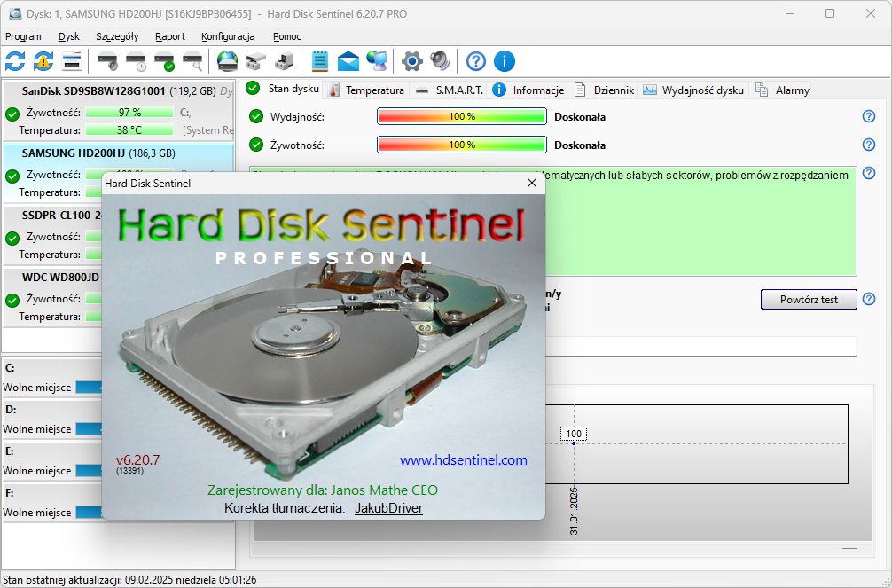
Task: Click the Powtórz test button
Action: pyautogui.click(x=809, y=300)
